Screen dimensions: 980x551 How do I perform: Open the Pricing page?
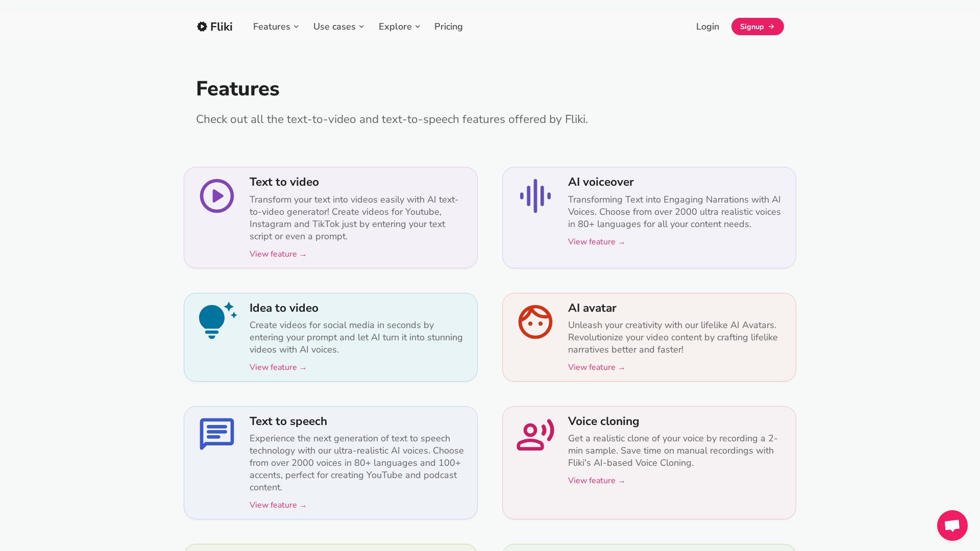(448, 27)
